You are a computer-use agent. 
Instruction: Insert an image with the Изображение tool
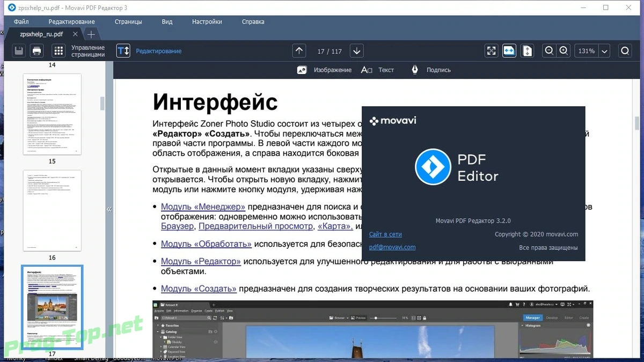pos(324,70)
